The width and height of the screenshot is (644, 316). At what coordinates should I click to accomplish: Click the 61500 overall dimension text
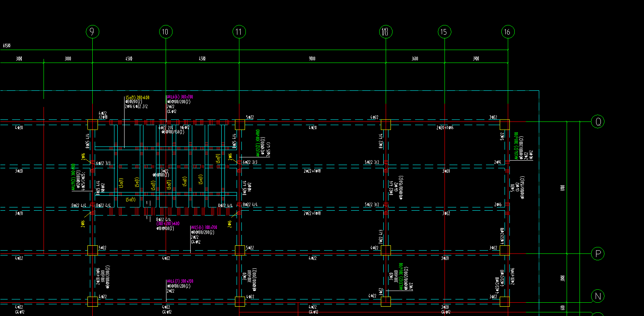coord(6,46)
